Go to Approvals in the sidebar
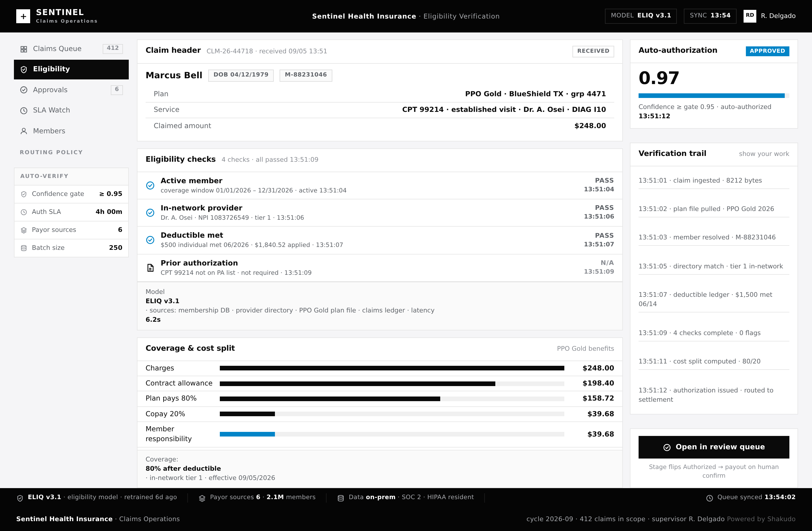 71,90
